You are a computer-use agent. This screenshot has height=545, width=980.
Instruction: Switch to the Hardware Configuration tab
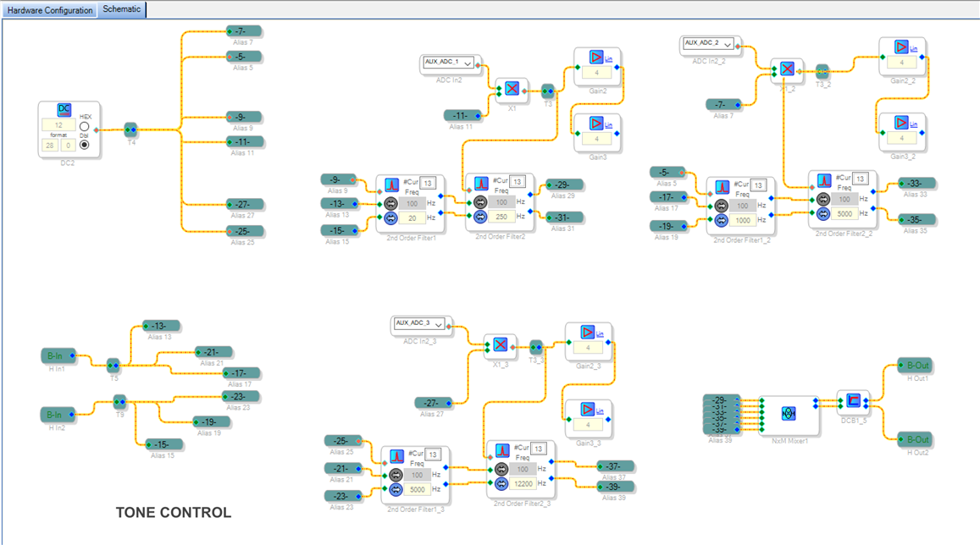tap(50, 10)
